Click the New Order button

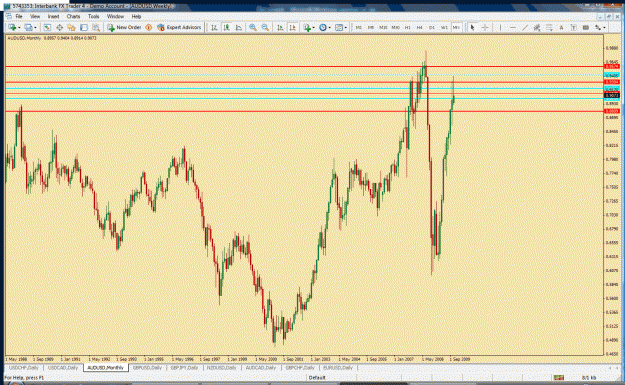coord(124,28)
